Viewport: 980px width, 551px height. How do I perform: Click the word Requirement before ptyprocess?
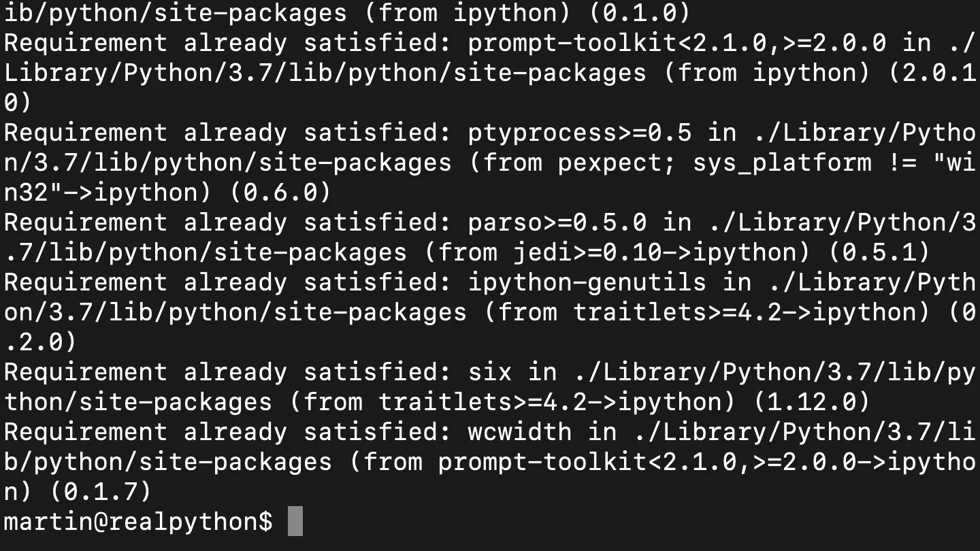(x=86, y=133)
